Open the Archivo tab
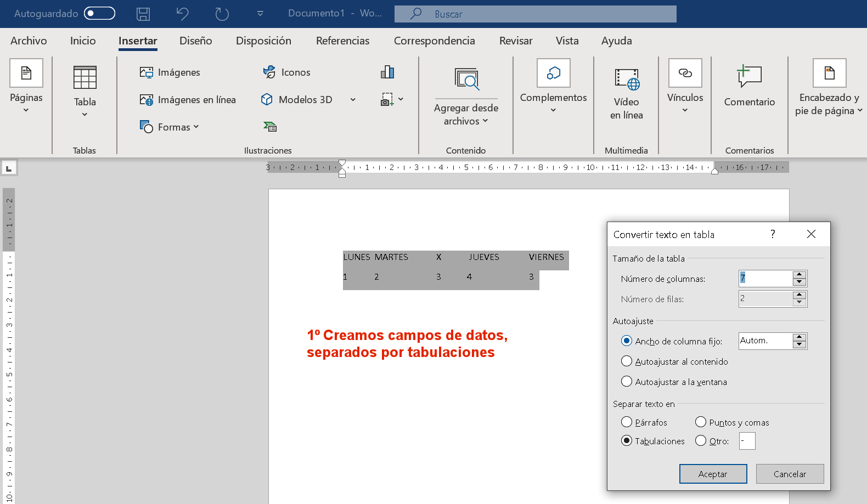Screen dimensions: 867x504 tap(29, 41)
